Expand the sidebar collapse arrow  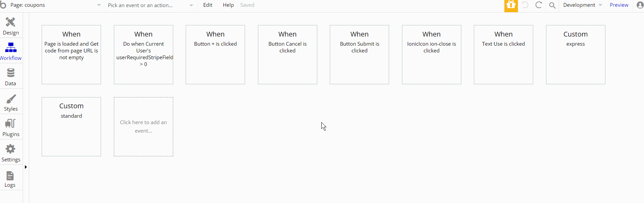coord(26,167)
